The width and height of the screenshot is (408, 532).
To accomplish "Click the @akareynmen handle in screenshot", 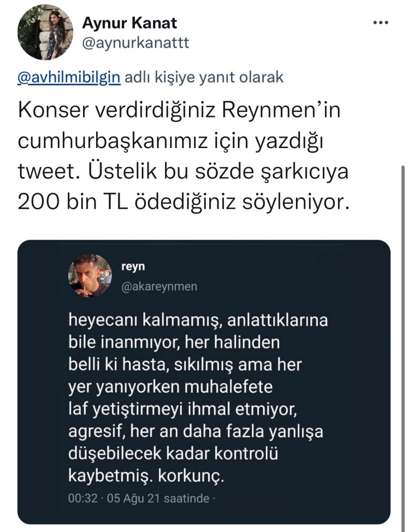I will 159,286.
